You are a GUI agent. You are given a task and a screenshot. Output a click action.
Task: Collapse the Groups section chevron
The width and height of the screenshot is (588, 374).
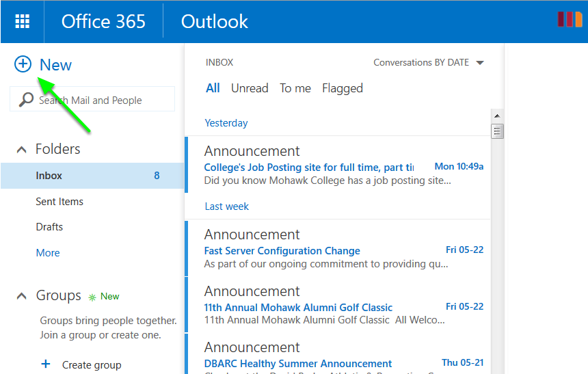coord(22,296)
